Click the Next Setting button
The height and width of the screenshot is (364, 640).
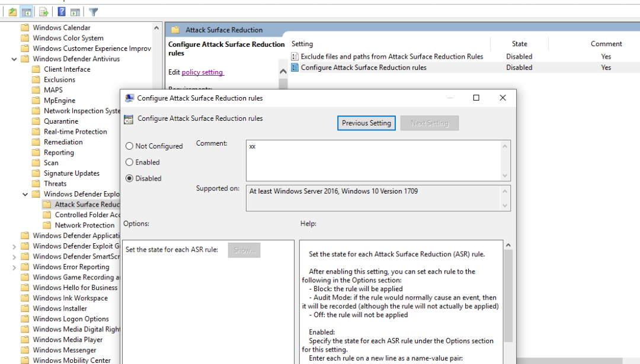[x=430, y=123]
